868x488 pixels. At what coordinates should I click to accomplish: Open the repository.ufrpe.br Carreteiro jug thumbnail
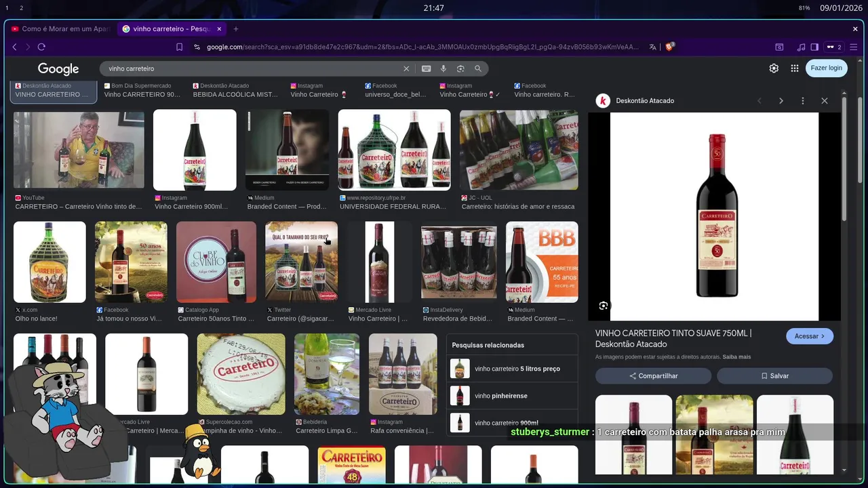click(394, 150)
